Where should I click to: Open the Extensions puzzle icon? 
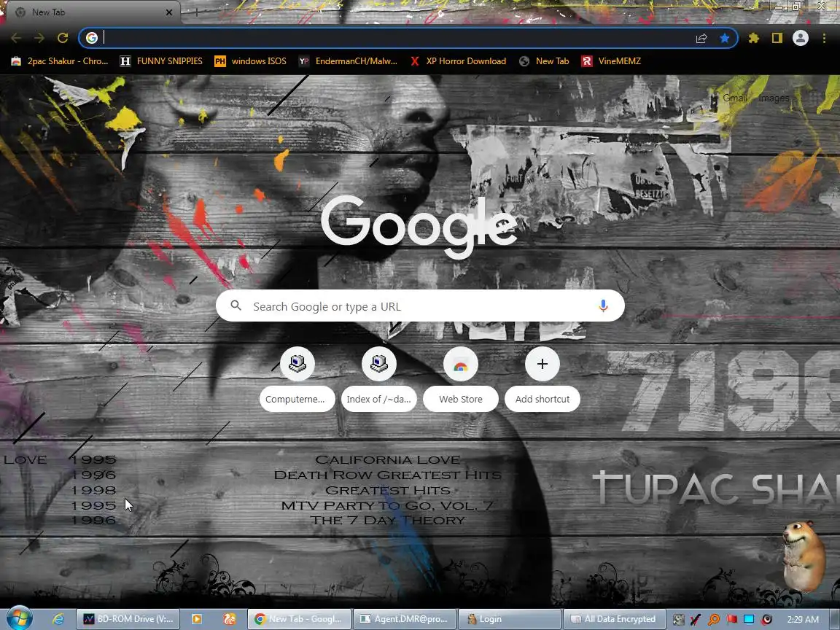pyautogui.click(x=754, y=38)
